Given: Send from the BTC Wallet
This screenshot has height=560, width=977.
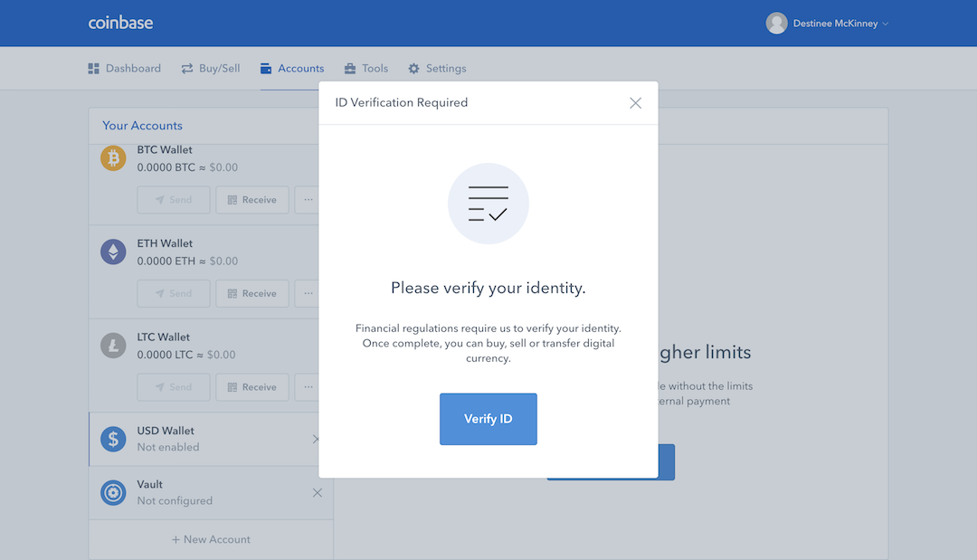Looking at the screenshot, I should pos(173,200).
